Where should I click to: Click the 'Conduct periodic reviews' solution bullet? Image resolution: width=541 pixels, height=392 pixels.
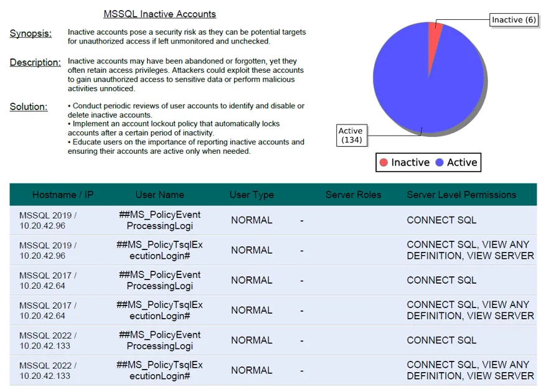click(x=186, y=110)
